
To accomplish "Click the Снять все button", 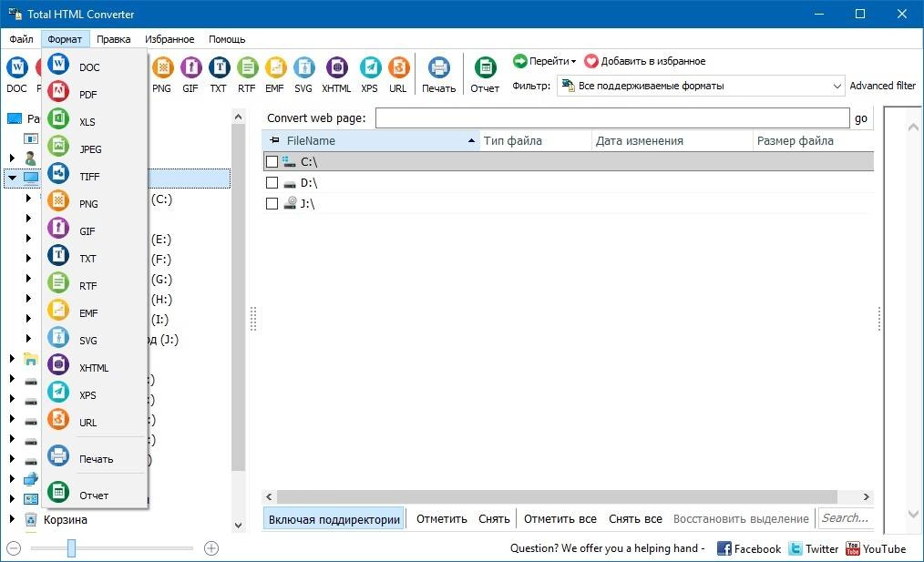I will point(635,519).
